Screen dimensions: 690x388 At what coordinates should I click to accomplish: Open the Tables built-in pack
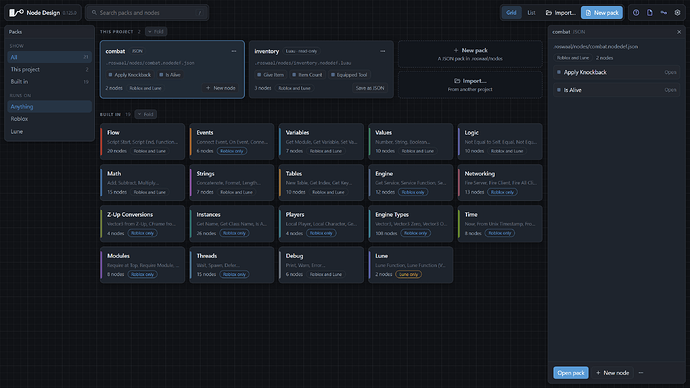point(321,183)
